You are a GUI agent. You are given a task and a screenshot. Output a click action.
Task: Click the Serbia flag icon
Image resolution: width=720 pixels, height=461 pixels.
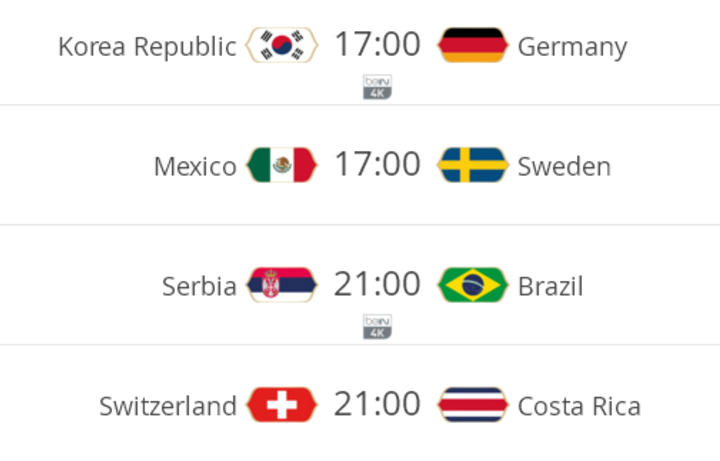tap(281, 285)
